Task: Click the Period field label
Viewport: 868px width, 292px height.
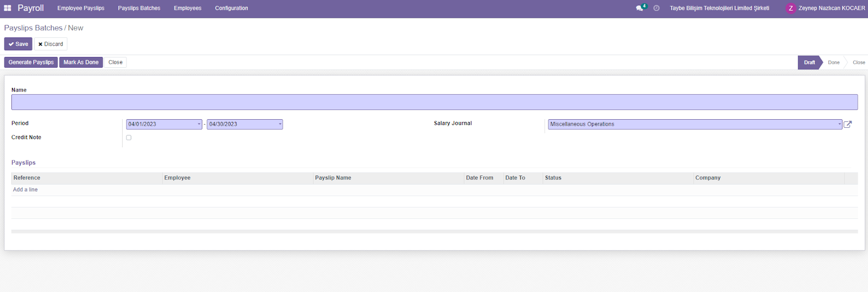Action: pos(20,124)
